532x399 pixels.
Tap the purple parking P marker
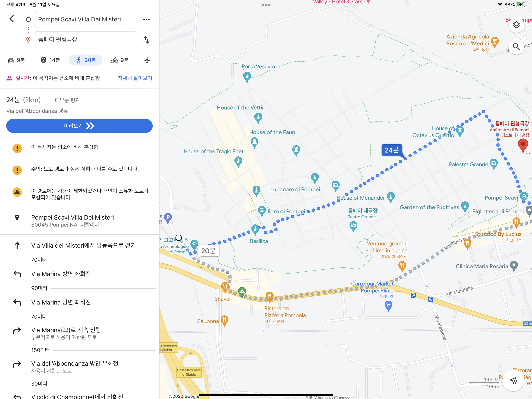[168, 218]
